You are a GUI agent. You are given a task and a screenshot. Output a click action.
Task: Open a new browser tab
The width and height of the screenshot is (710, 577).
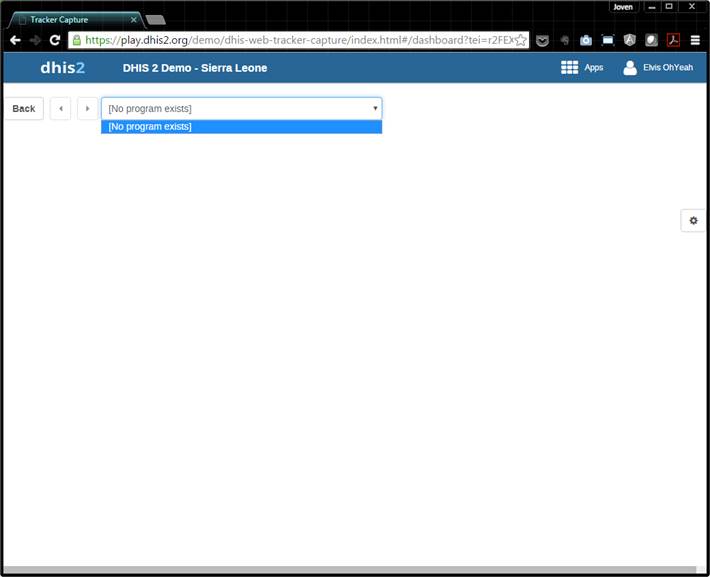point(156,20)
